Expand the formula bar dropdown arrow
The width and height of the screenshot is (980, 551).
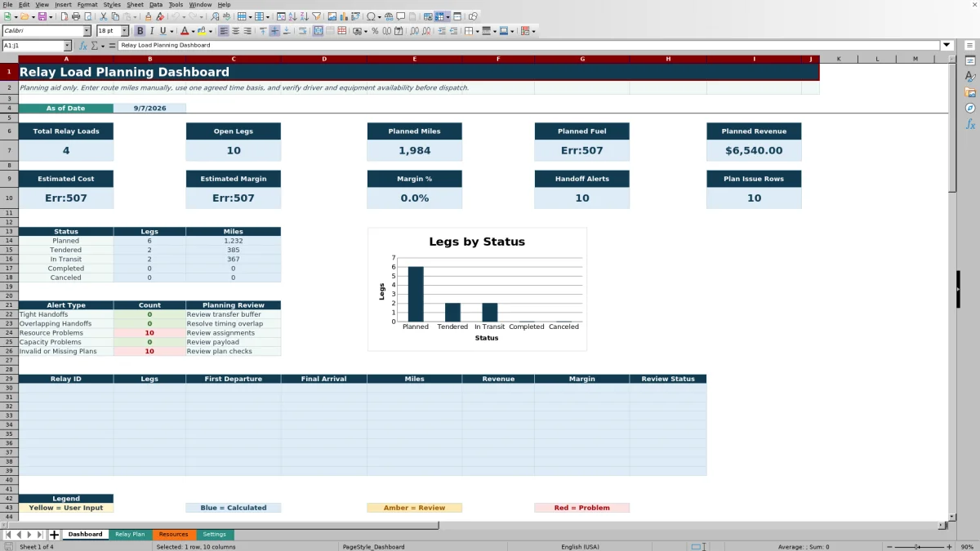point(947,46)
